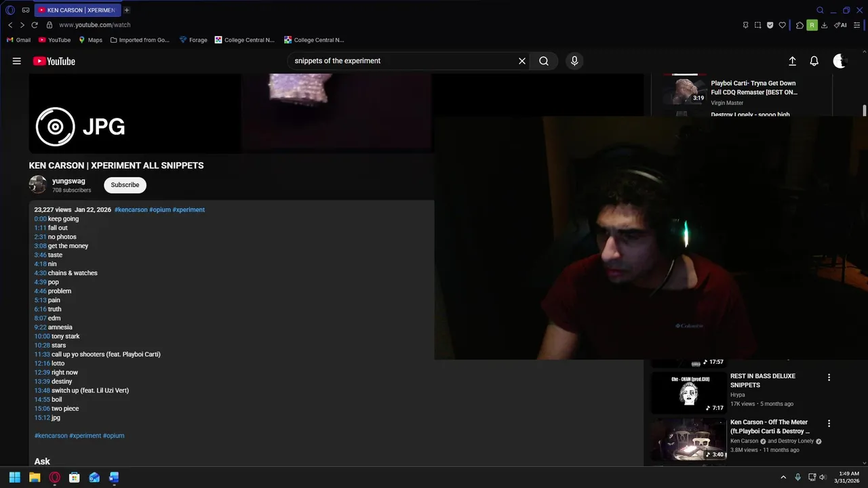Open options for Off The Meter video

coord(829,424)
